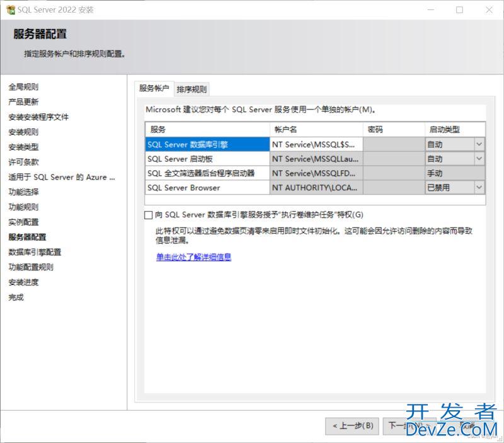Select 许可条款 step in sidebar
This screenshot has height=443, width=504.
coord(23,162)
